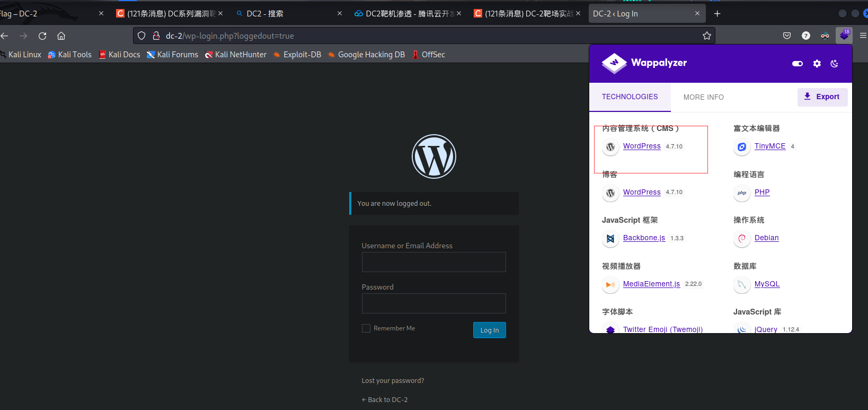
Task: Check the Remember Me checkbox
Action: pyautogui.click(x=366, y=328)
